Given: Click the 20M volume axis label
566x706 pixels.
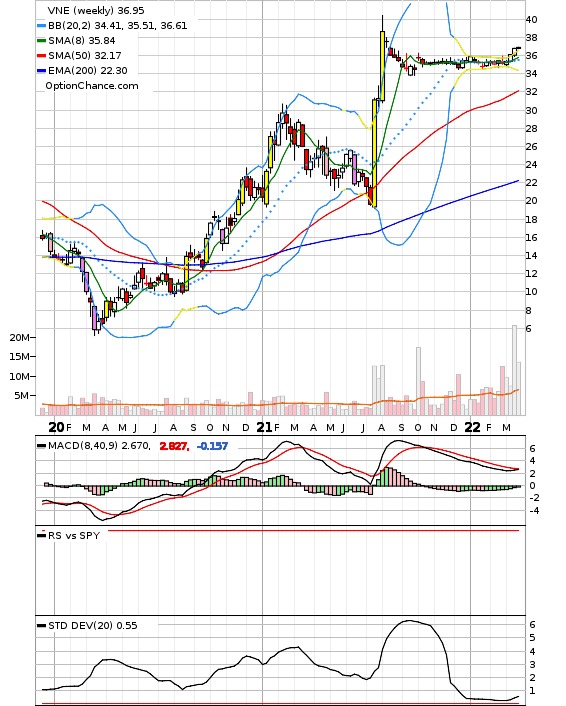Looking at the screenshot, I should point(20,337).
